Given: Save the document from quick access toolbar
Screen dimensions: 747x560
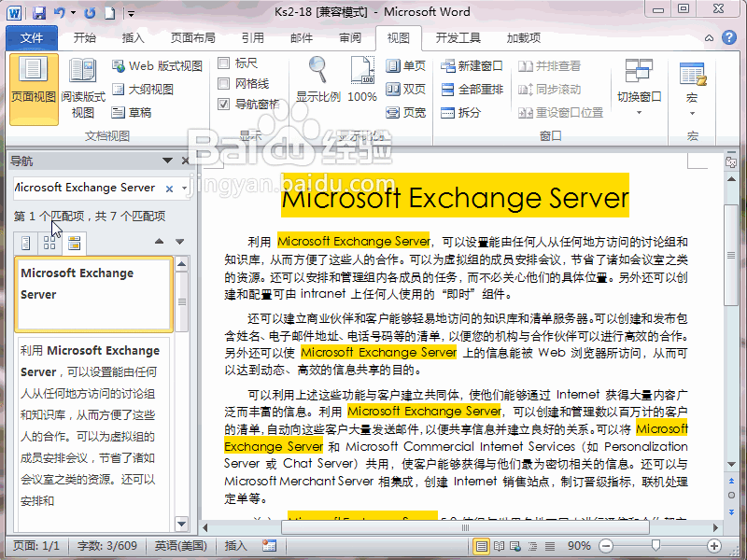Looking at the screenshot, I should coord(39,13).
